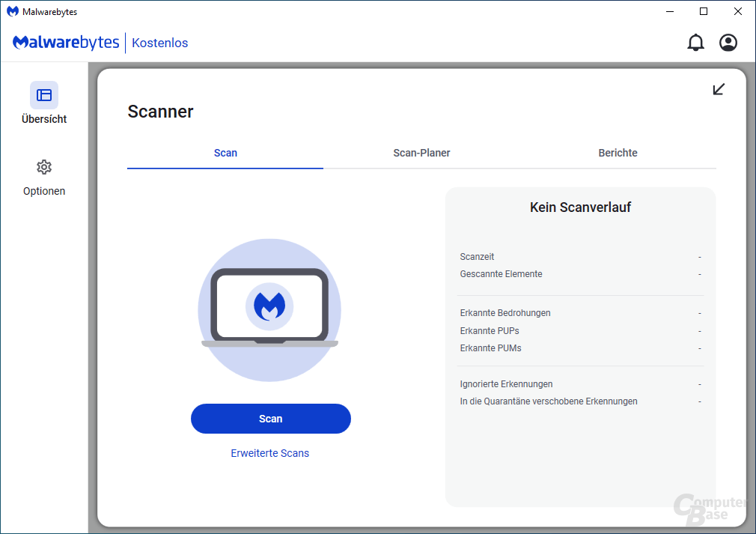
Task: Click the Malwarebytes title bar app icon
Action: (13, 11)
